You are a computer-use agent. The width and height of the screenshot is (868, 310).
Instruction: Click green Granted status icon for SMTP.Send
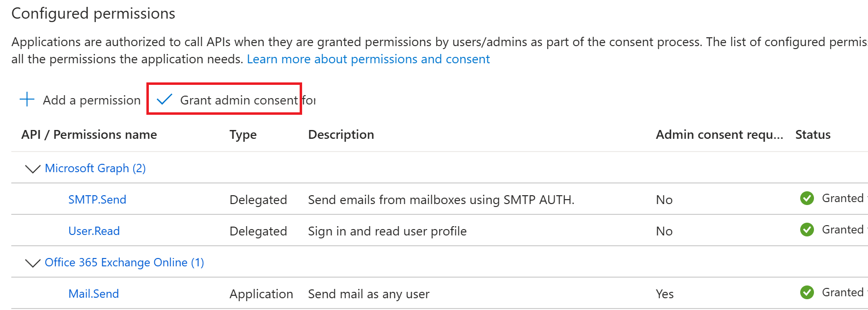(x=807, y=198)
